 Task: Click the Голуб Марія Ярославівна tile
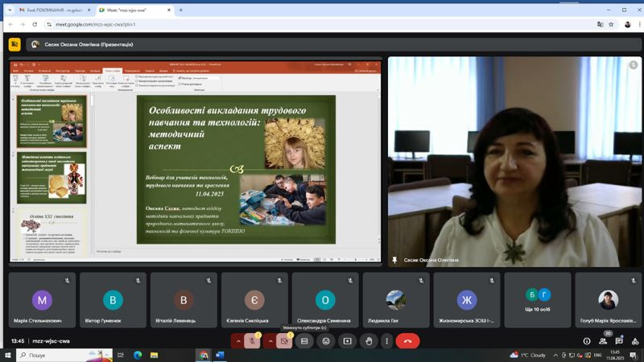click(609, 300)
